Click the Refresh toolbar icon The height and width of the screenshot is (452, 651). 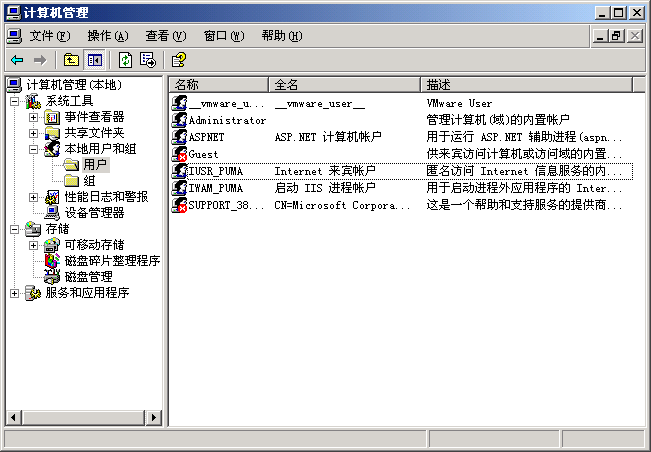pos(125,60)
